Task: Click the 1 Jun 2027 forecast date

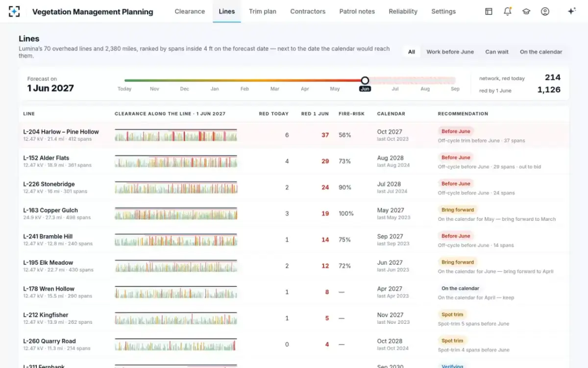Action: click(x=50, y=88)
